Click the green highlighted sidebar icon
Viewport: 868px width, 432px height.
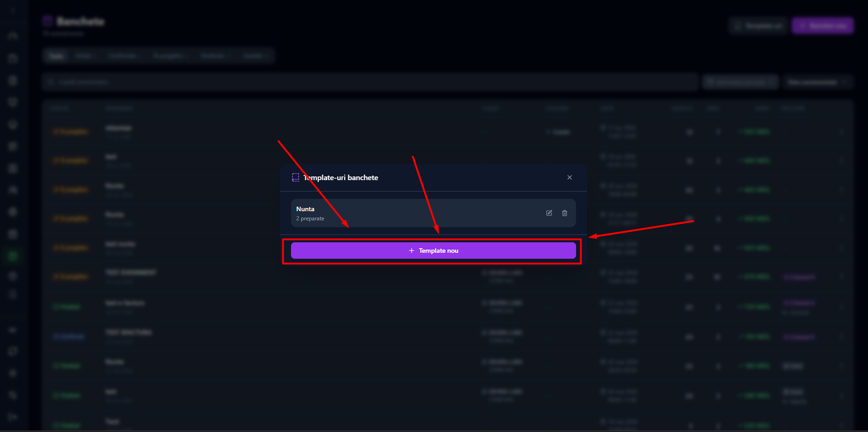click(13, 256)
